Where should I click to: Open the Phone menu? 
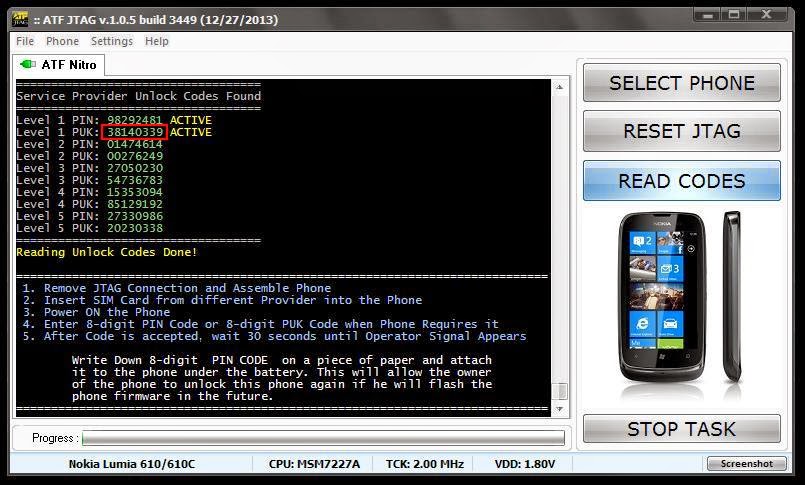pos(63,41)
